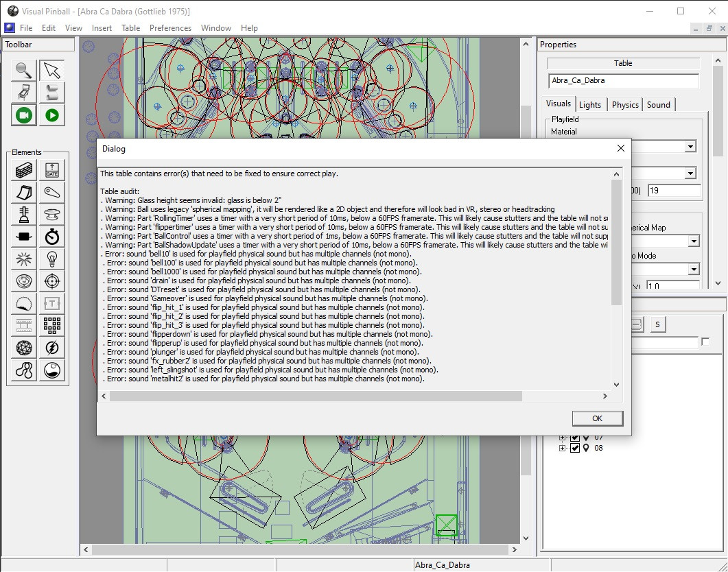Toggle Backglass view green camera button

click(x=24, y=115)
